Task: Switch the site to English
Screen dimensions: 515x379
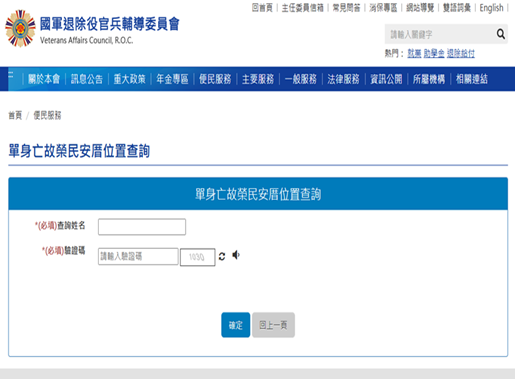Action: pyautogui.click(x=491, y=8)
